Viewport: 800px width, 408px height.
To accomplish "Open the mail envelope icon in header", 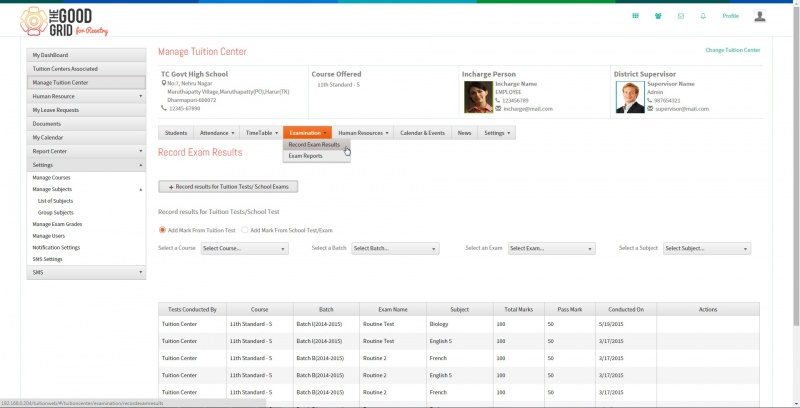I will (681, 16).
